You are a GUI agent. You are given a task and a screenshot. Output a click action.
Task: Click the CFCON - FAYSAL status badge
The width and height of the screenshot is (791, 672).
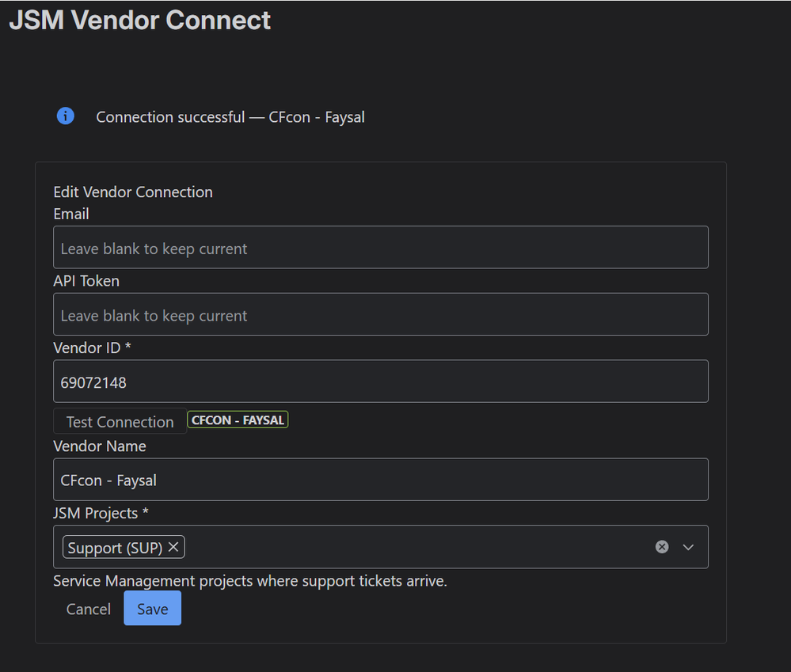(x=238, y=420)
